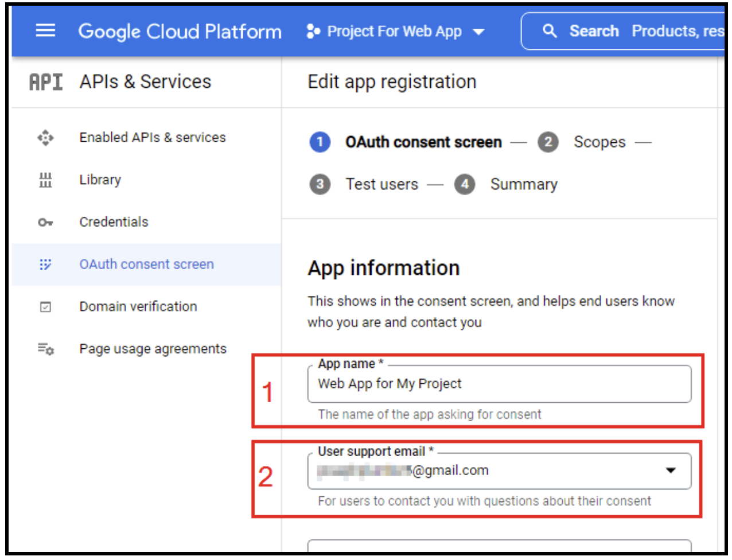Click the search magnifier icon

[x=549, y=31]
